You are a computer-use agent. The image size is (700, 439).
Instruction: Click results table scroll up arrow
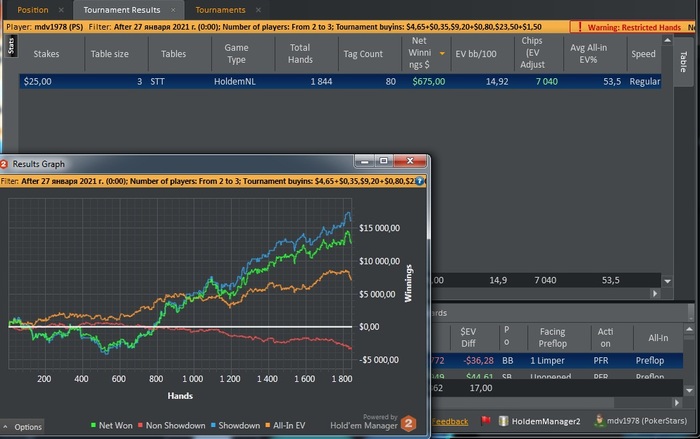point(667,40)
